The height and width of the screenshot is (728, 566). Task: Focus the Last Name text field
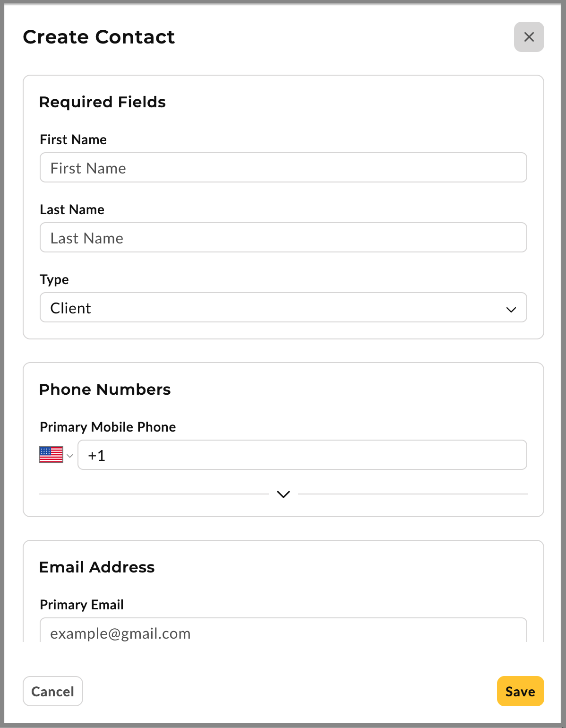pos(283,237)
